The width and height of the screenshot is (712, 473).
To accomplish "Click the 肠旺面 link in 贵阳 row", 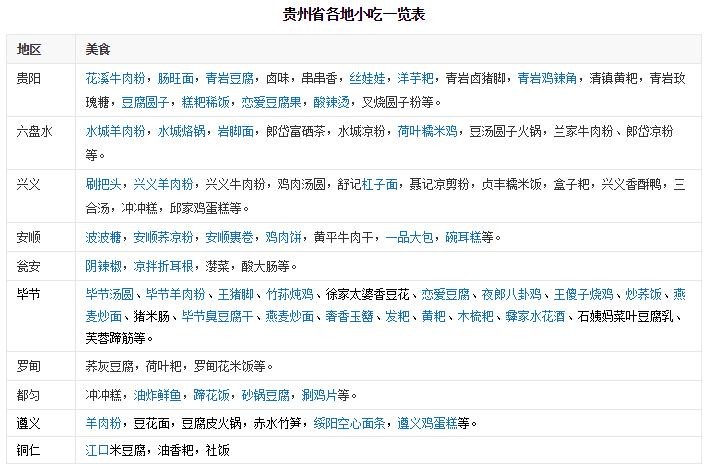I will [178, 76].
